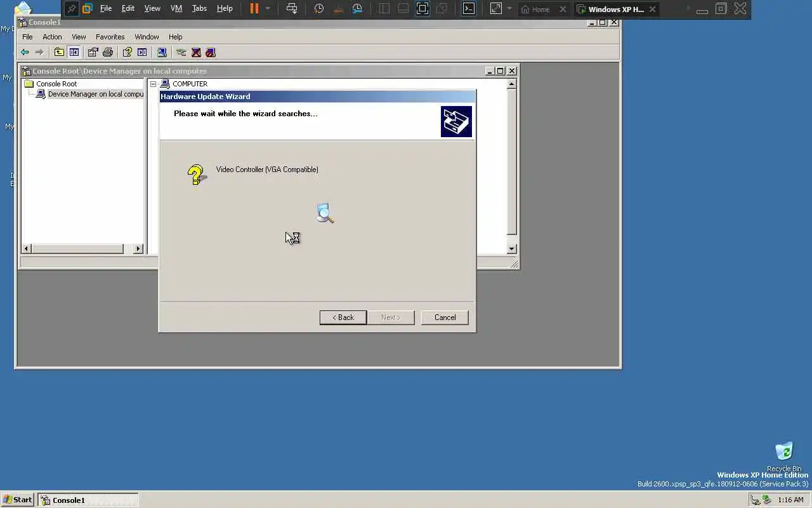Open the VM power options dropdown arrow
Screen dimensions: 812x508
coord(268,9)
